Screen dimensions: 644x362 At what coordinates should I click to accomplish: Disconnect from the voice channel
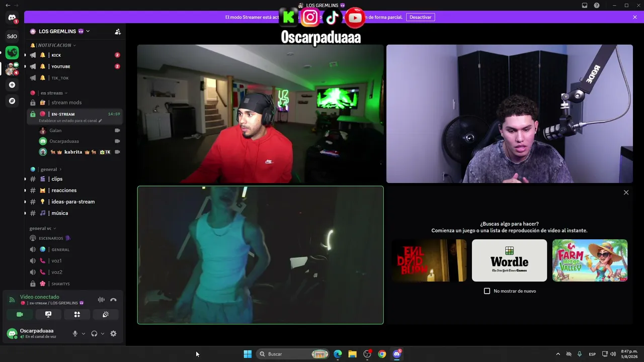tap(113, 300)
